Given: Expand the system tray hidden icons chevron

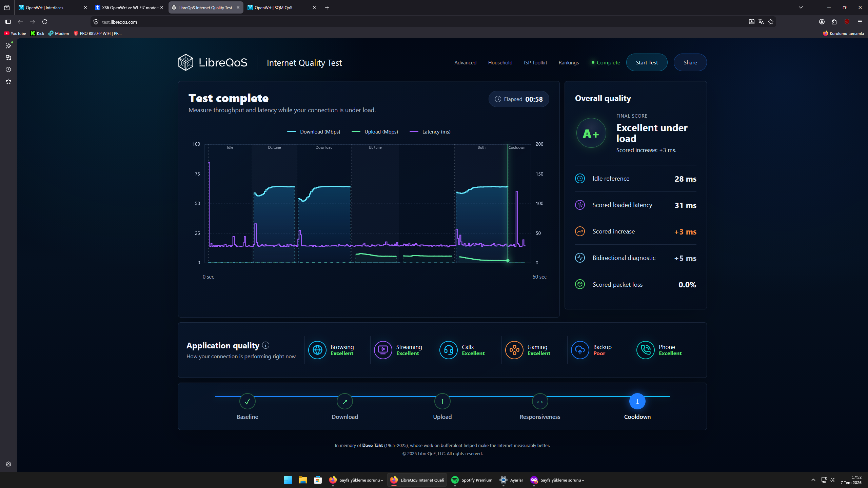Looking at the screenshot, I should coord(813,480).
